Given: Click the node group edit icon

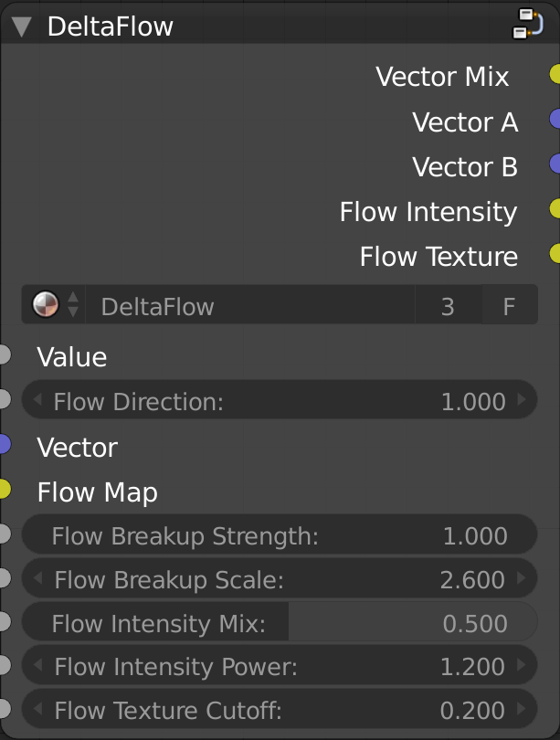Looking at the screenshot, I should (528, 24).
